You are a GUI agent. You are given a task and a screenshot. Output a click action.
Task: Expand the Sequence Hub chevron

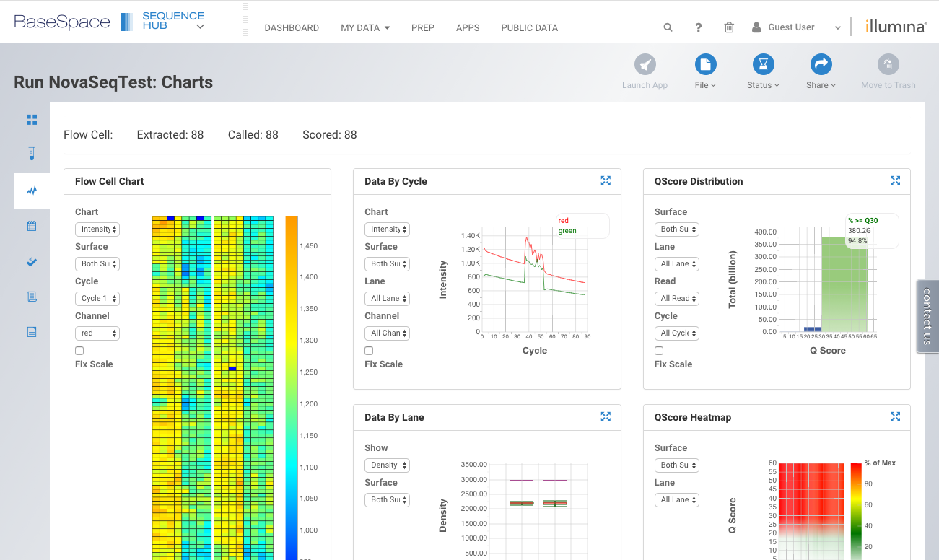tap(200, 27)
